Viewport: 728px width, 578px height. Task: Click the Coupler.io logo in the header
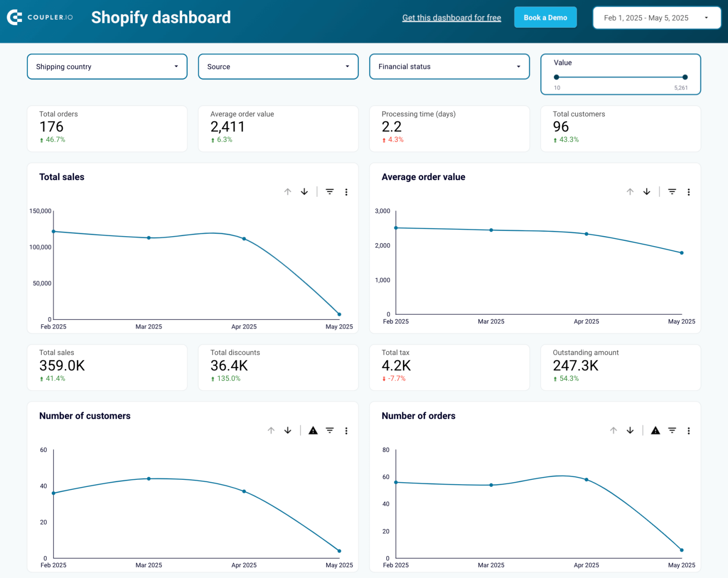(40, 17)
